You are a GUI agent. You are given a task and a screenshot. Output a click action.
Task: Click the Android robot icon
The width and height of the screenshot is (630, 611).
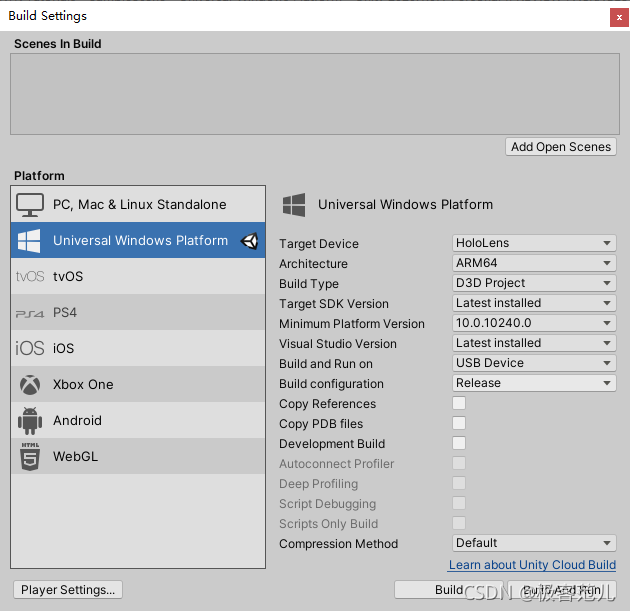30,421
